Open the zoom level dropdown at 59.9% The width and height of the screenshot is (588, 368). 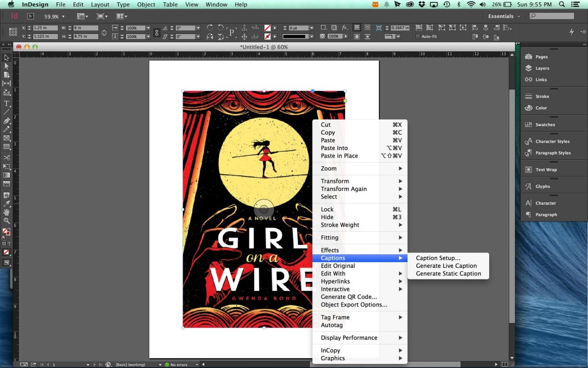(x=63, y=17)
